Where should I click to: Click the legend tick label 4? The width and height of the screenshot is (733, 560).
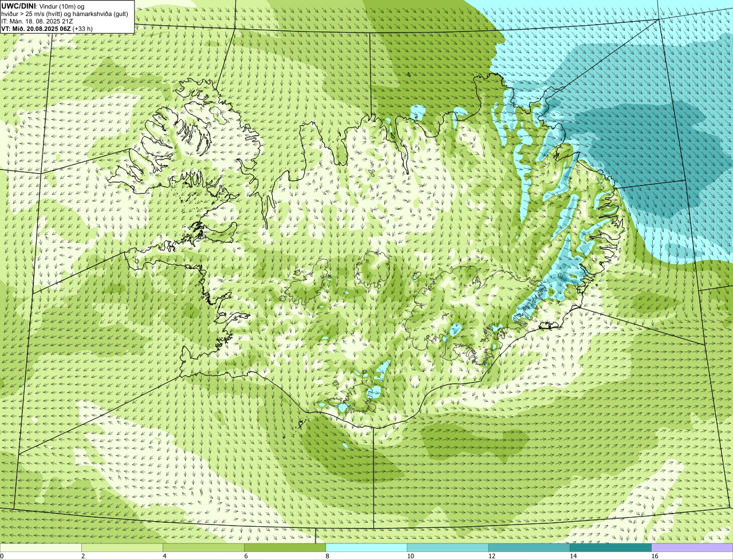click(x=164, y=556)
